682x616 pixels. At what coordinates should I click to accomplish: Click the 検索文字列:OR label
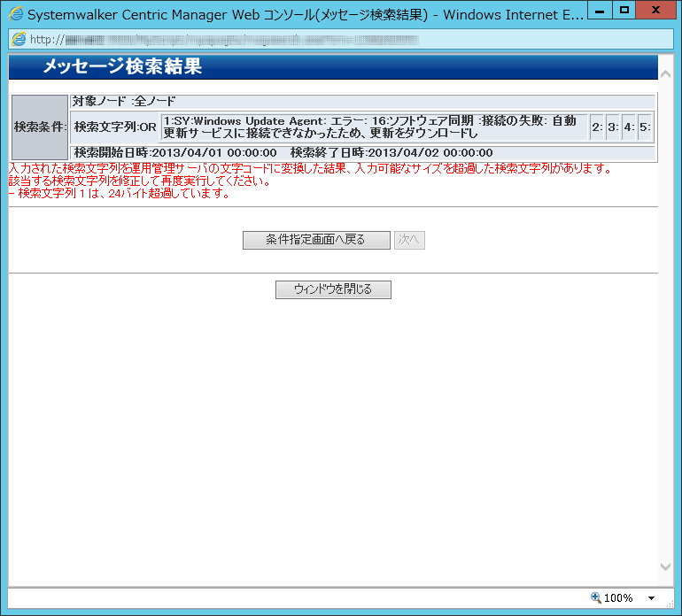(x=115, y=127)
